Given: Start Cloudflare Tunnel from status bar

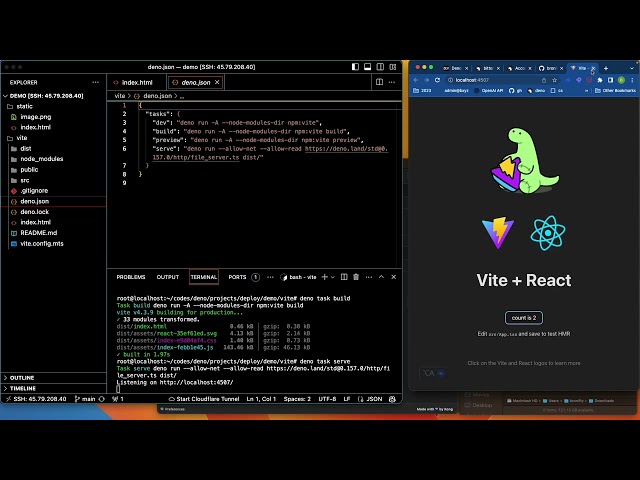Looking at the screenshot, I should [204, 399].
